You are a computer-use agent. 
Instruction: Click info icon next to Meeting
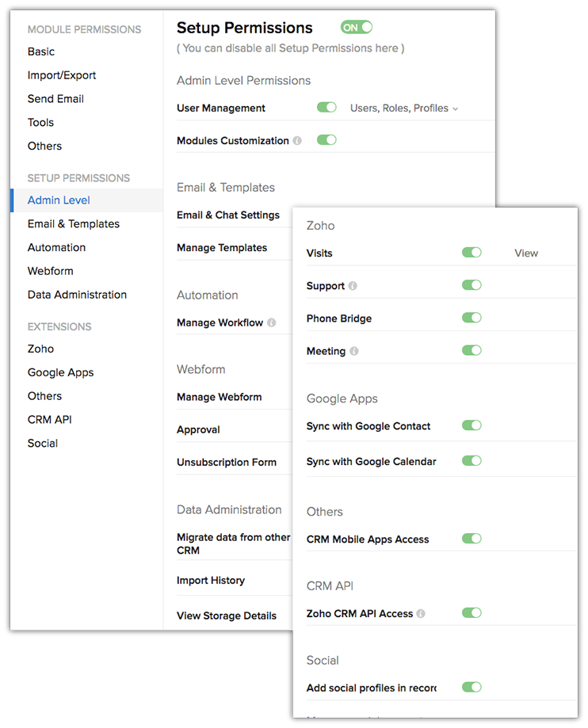(353, 351)
